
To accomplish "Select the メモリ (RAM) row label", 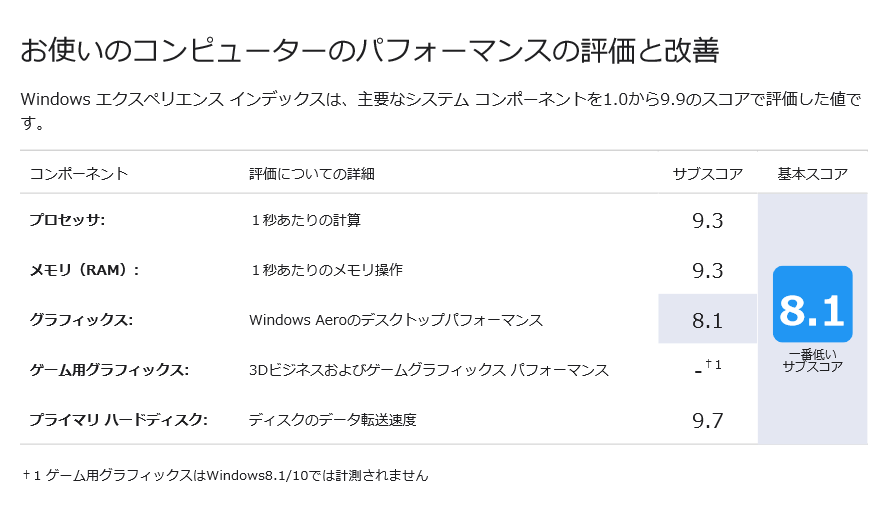I will click(x=83, y=270).
